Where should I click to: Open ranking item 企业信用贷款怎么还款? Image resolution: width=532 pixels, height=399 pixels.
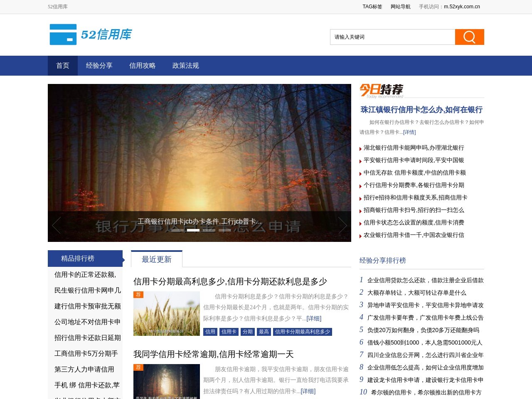click(424, 280)
